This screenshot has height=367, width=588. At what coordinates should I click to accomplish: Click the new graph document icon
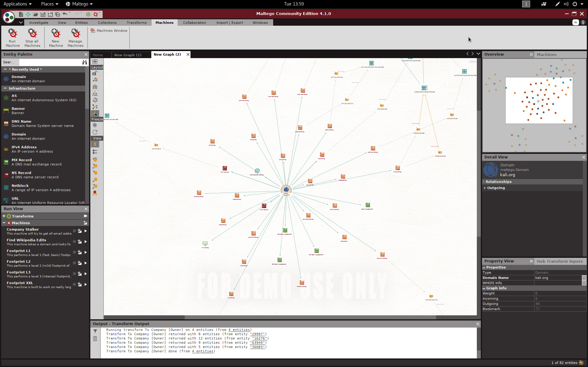21,14
